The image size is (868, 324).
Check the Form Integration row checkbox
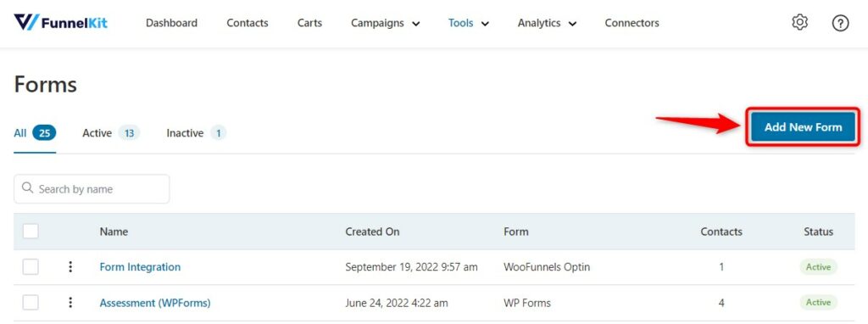tap(31, 267)
